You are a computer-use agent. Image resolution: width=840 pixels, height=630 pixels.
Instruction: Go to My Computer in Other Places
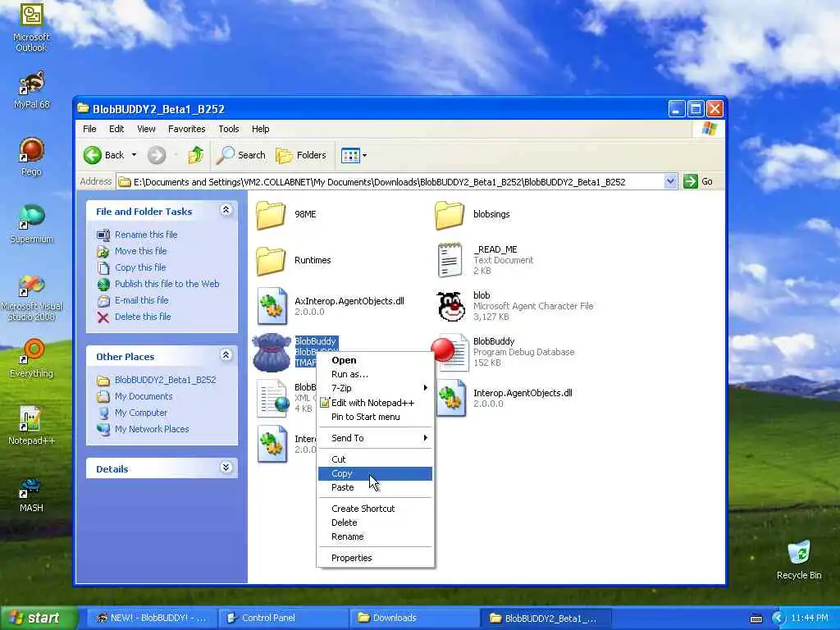point(141,413)
